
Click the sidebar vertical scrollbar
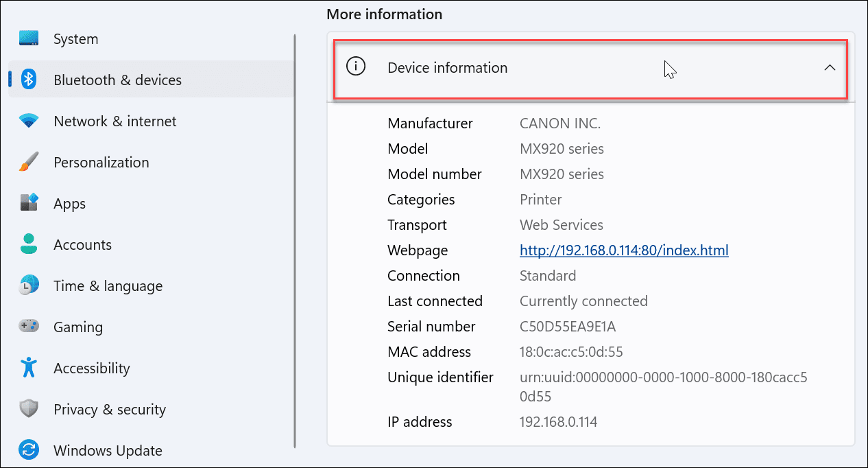coord(295,240)
